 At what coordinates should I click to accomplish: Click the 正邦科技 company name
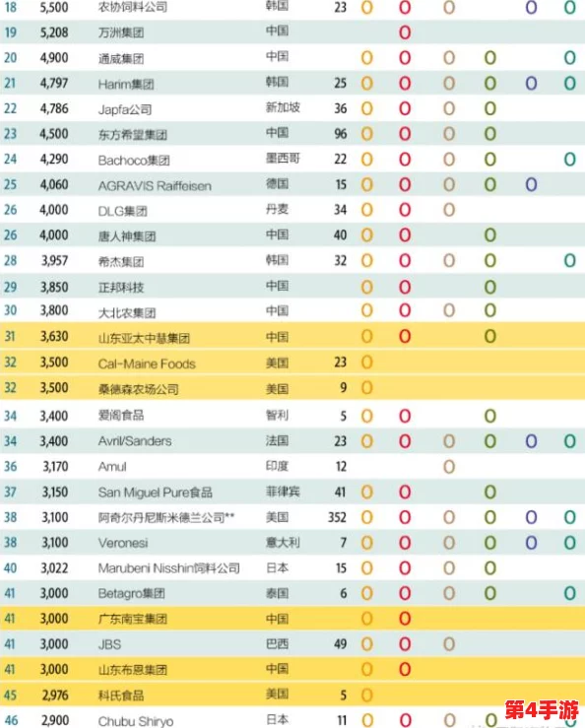pos(121,288)
